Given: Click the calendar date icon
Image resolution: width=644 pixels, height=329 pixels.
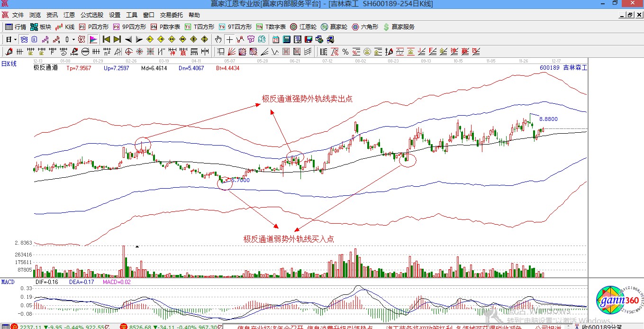Looking at the screenshot, I should point(276,39).
